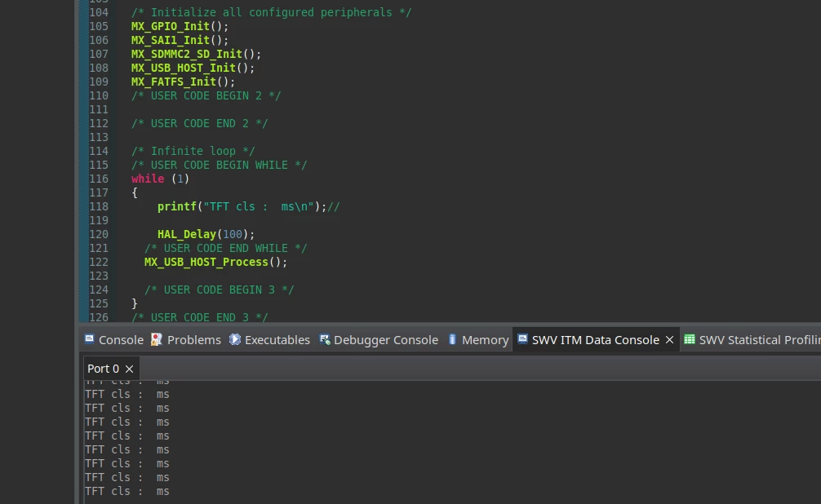Screen dimensions: 821x504
Task: Click the printf call on line 118
Action: pos(176,206)
